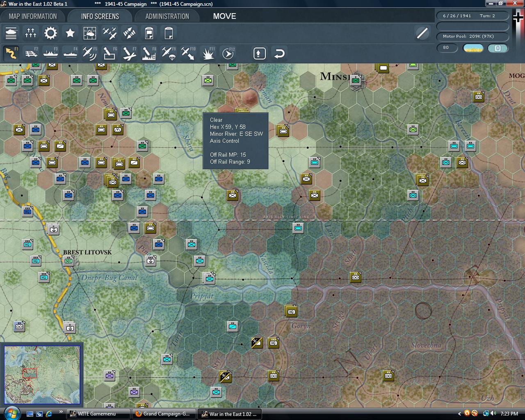Click the Minsk city hex

pos(356,80)
